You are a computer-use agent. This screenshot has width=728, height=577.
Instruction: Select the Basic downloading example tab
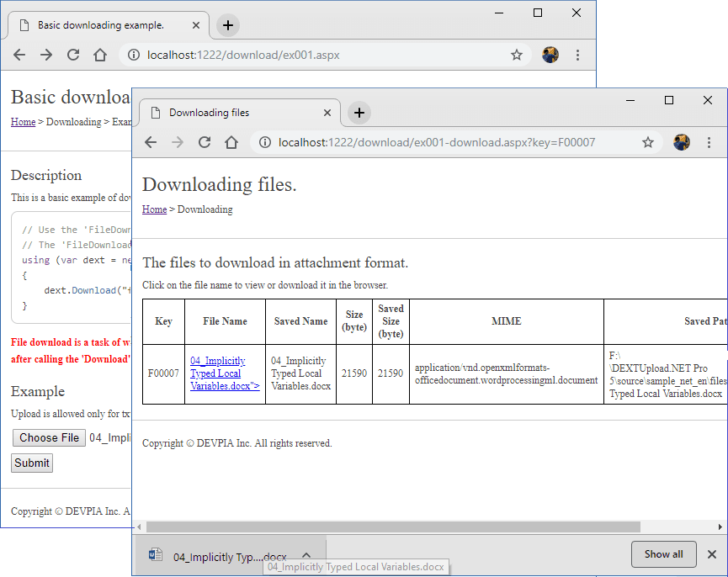point(109,25)
